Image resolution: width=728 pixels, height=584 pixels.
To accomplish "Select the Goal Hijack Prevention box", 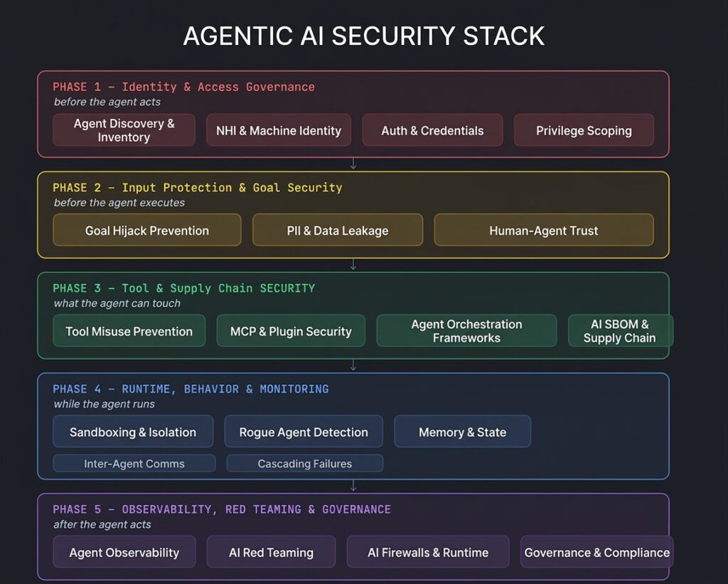I will [x=147, y=230].
